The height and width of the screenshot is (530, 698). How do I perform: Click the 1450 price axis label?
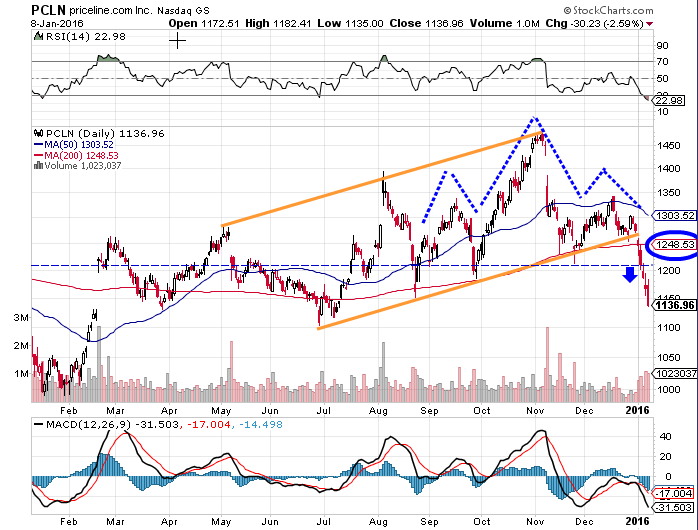tap(669, 146)
